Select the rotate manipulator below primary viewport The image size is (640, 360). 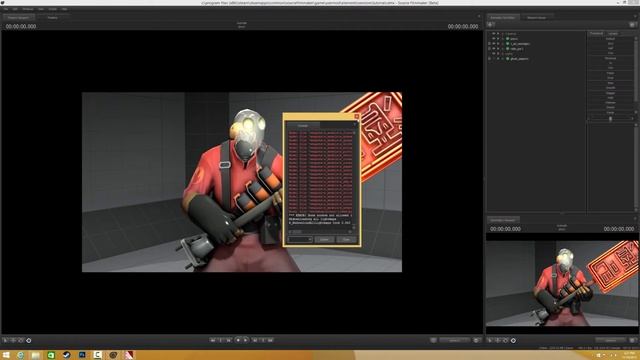pyautogui.click(x=20, y=340)
